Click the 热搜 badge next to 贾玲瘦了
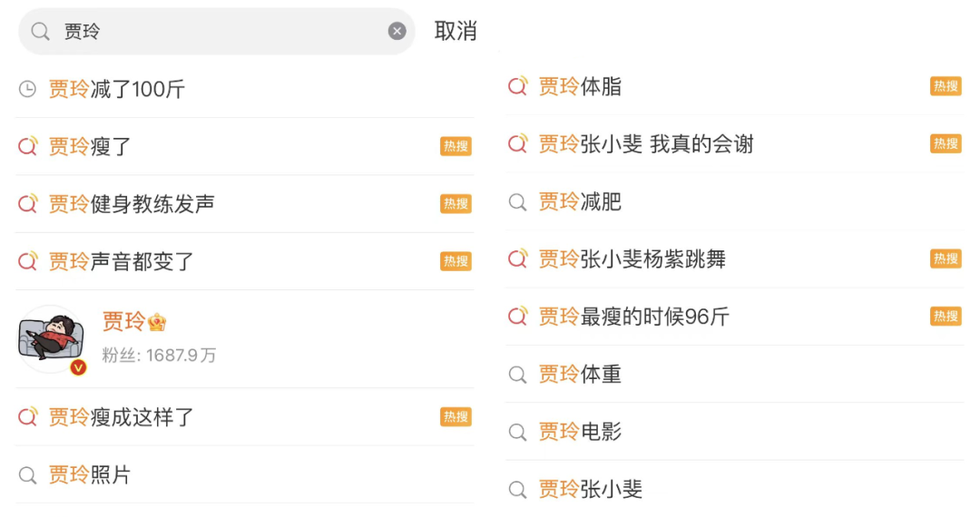Screen dimensions: 980x517 click(x=456, y=146)
